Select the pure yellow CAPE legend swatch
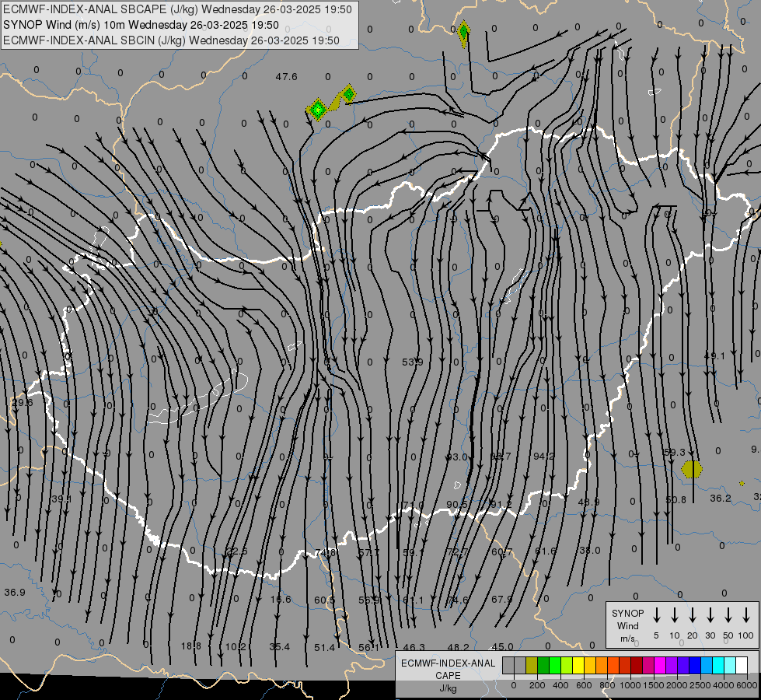The height and width of the screenshot is (700, 761). point(578,665)
